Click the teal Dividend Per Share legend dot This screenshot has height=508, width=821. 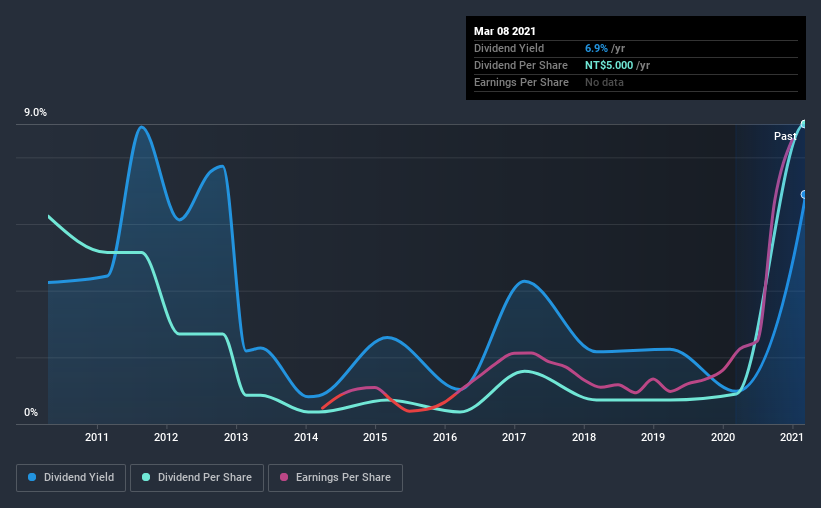point(146,477)
